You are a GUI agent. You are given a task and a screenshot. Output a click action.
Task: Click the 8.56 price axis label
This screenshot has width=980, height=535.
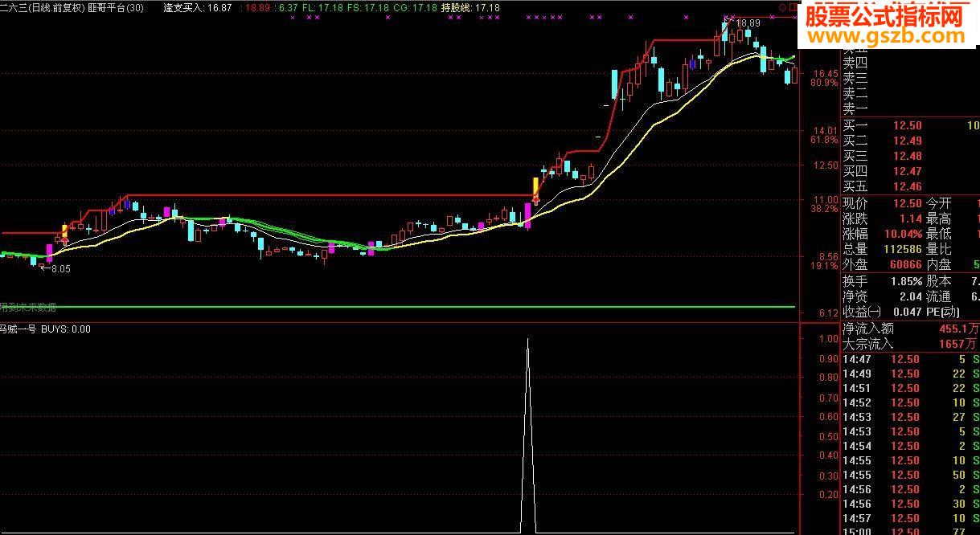[x=827, y=256]
